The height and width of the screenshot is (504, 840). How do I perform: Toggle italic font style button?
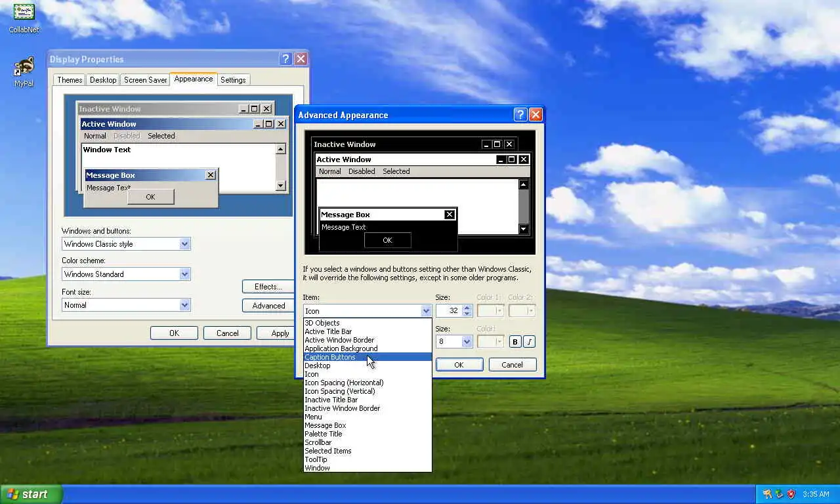[529, 342]
